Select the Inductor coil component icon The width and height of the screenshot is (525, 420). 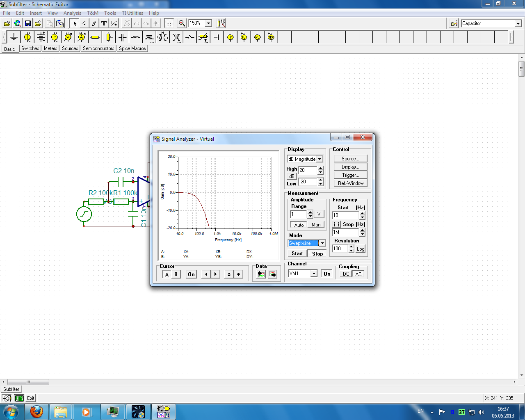pyautogui.click(x=136, y=37)
